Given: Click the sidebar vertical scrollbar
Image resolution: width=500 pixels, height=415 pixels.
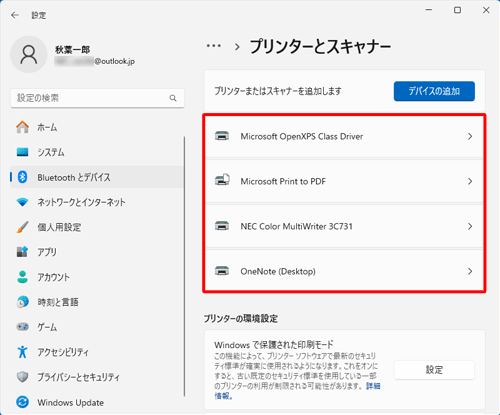Looking at the screenshot, I should pyautogui.click(x=184, y=266).
